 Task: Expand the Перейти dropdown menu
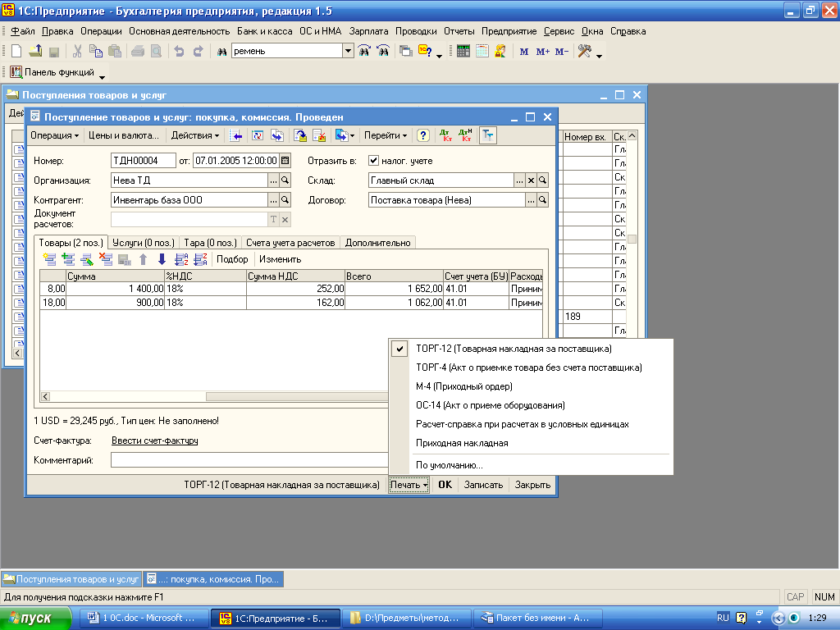[386, 135]
